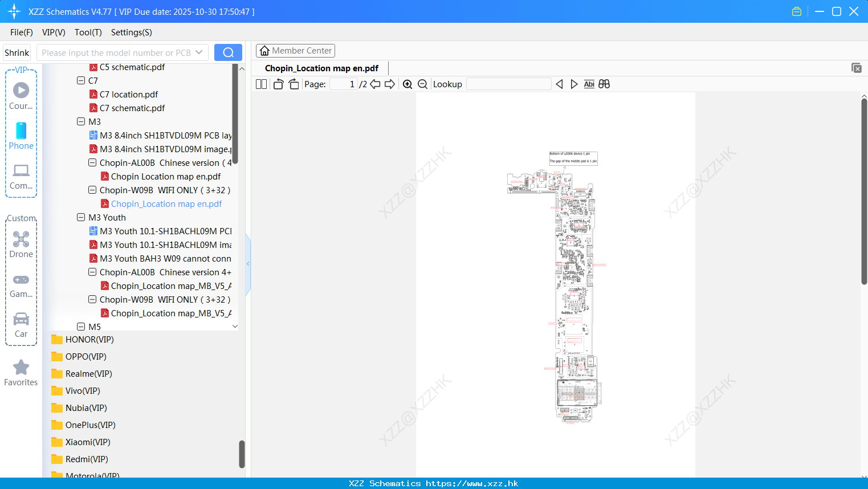Open C7 schematic.pdf
868x489 pixels.
(x=132, y=108)
